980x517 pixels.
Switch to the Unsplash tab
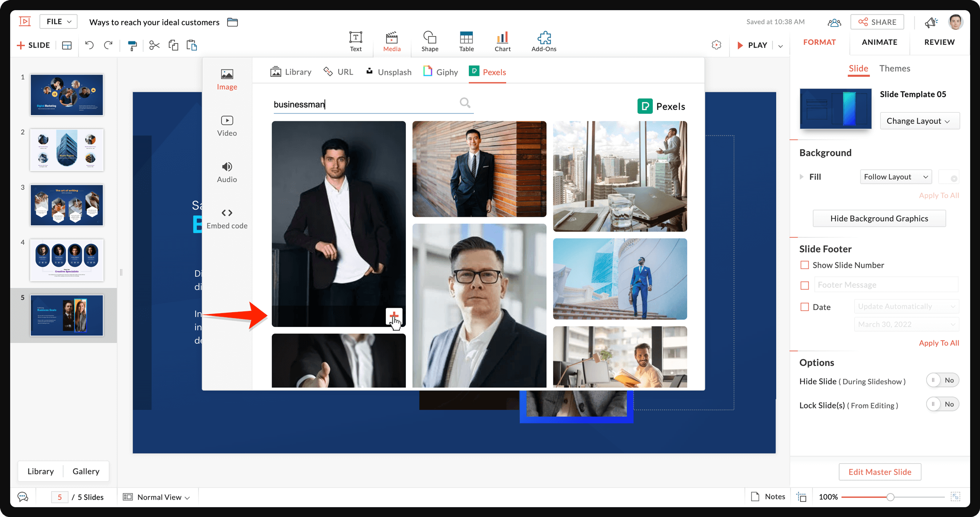[388, 72]
